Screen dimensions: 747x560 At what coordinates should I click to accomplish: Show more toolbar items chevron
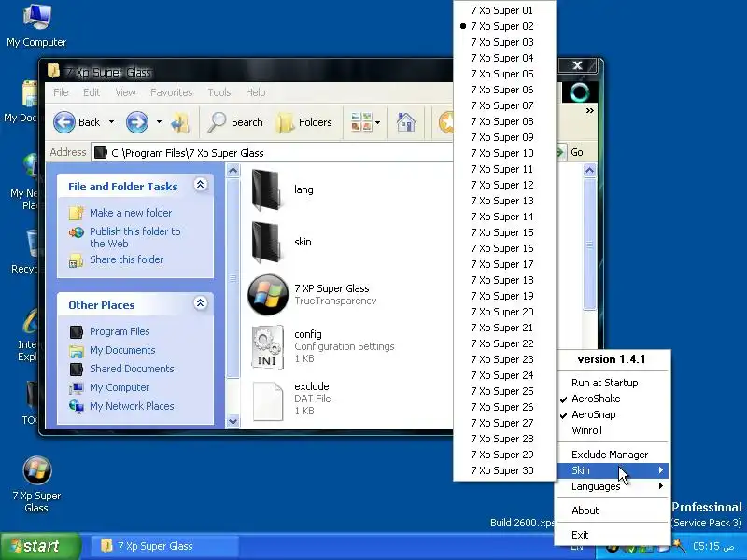click(590, 110)
